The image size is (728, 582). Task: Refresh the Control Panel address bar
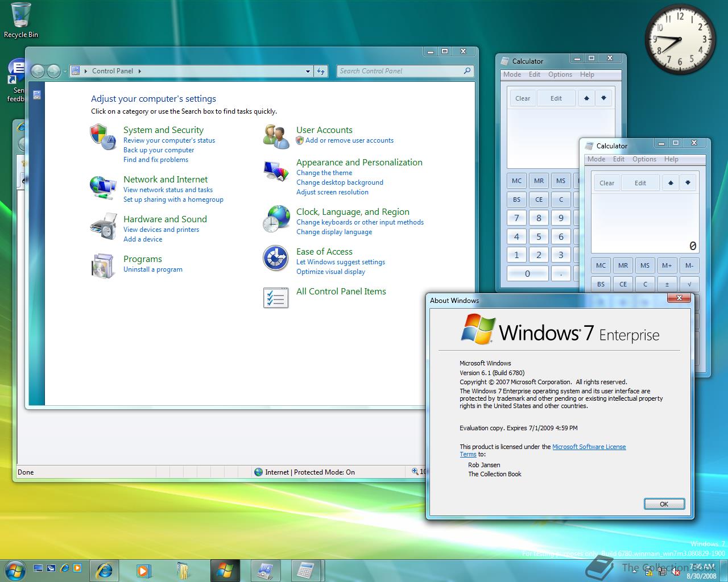(321, 71)
